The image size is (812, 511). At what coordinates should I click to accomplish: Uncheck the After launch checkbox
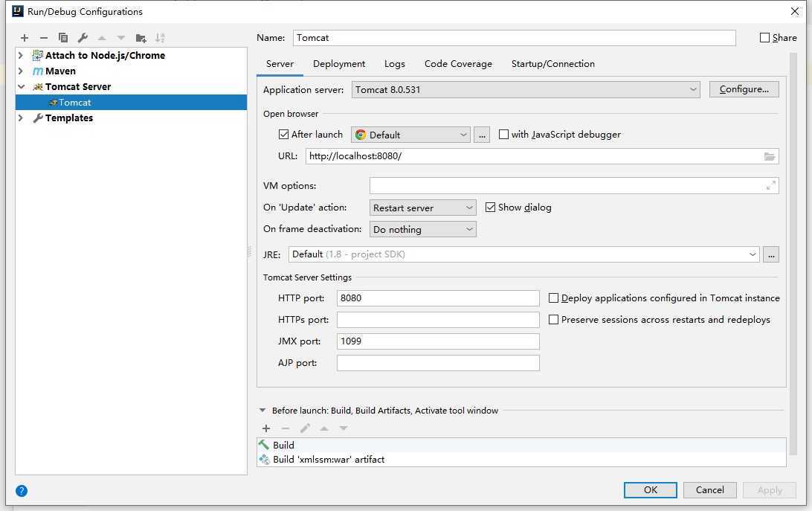tap(283, 135)
